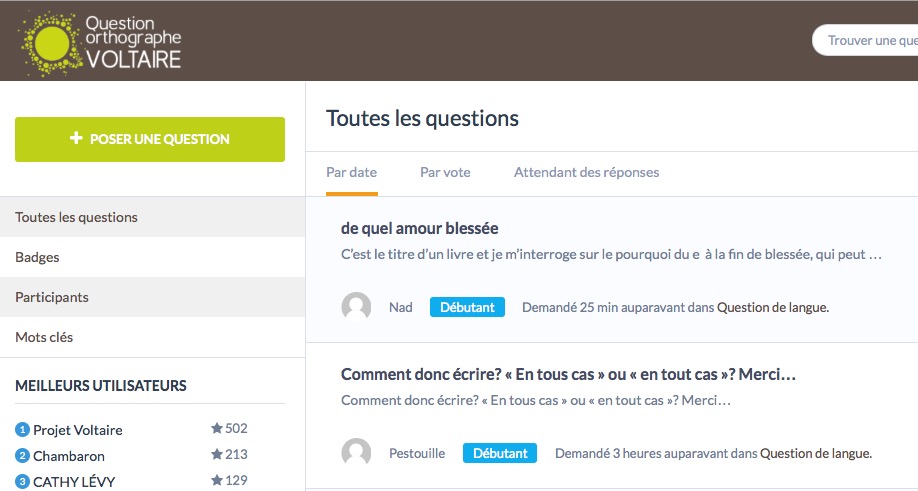Click the Question Orthographe Voltaire logo
Image resolution: width=918 pixels, height=491 pixels.
(102, 41)
